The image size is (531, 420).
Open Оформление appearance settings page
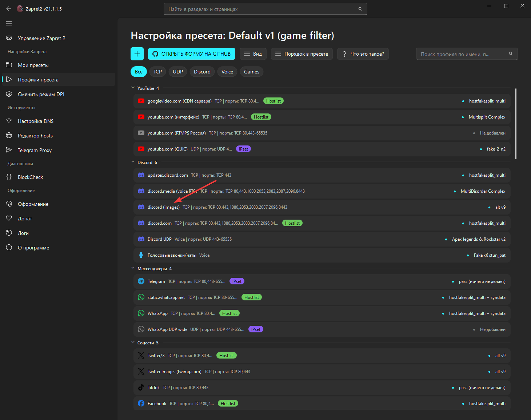(59, 204)
